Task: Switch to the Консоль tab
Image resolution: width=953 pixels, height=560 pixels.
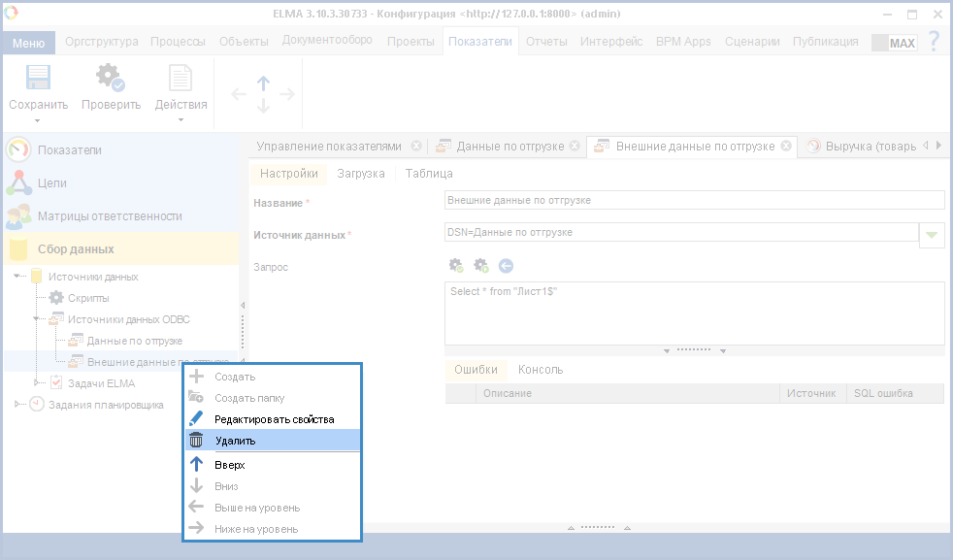Action: [540, 370]
